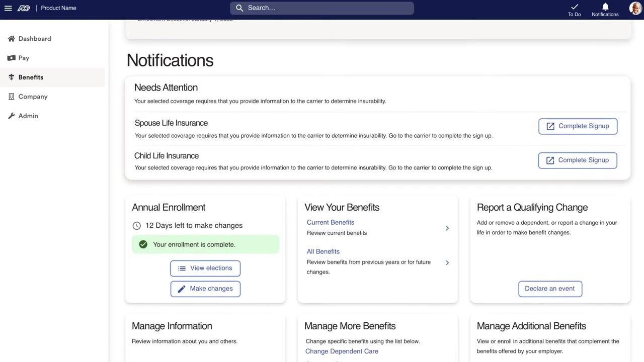This screenshot has height=362, width=644.
Task: Click the Spouse Life Insurance title
Action: pos(171,123)
